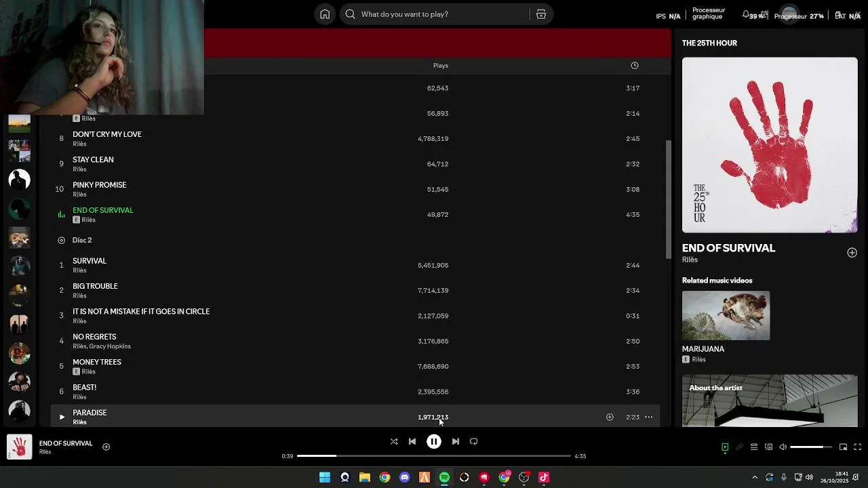Pause the current song
The height and width of the screenshot is (488, 868).
pos(434,441)
